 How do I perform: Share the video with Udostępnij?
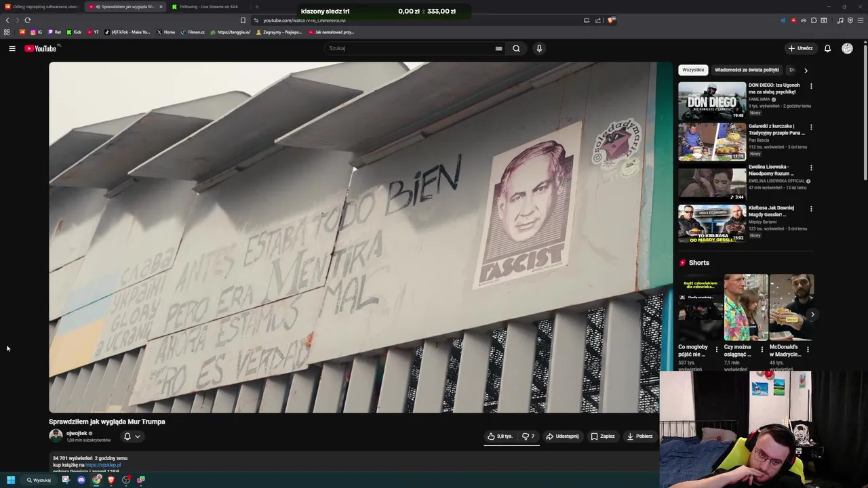(x=562, y=436)
